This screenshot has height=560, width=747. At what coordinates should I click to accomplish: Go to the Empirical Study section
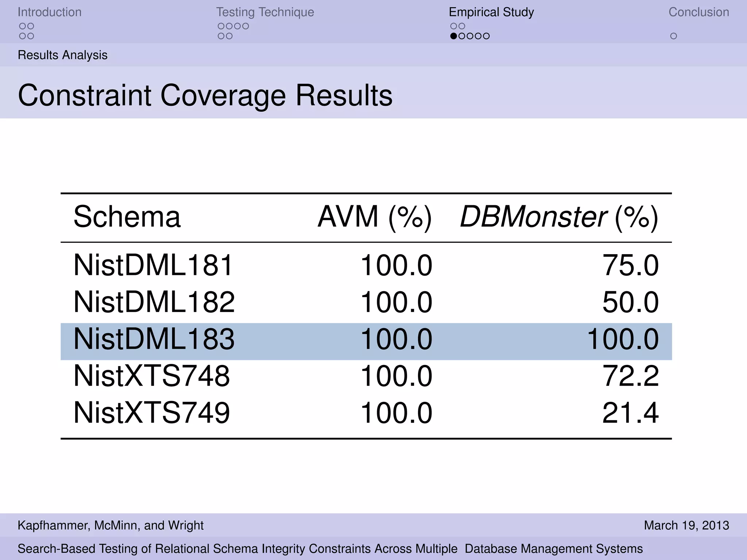pyautogui.click(x=491, y=12)
